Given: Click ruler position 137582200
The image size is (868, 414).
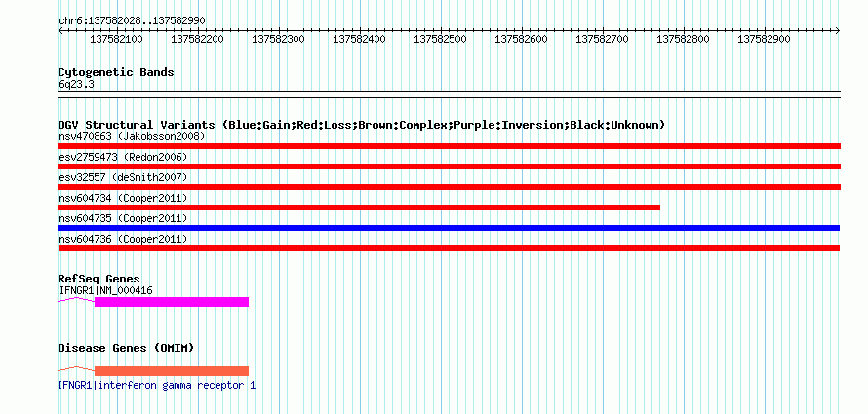Looking at the screenshot, I should point(197,40).
